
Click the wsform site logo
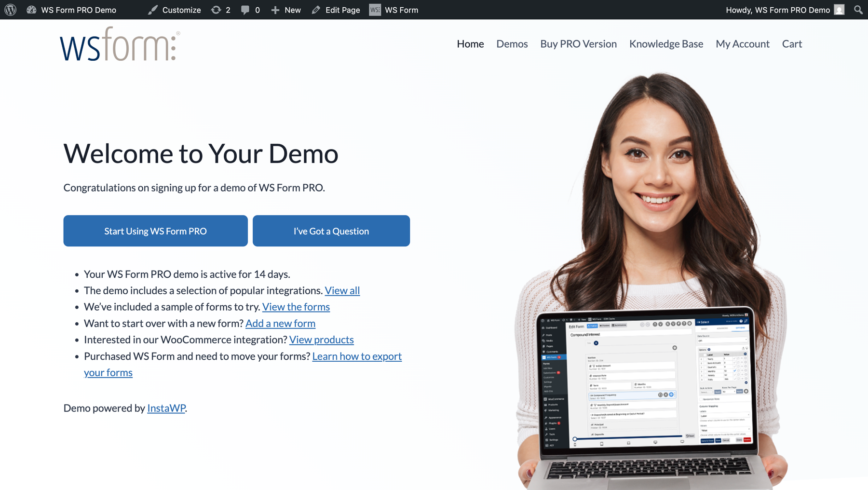pos(120,44)
